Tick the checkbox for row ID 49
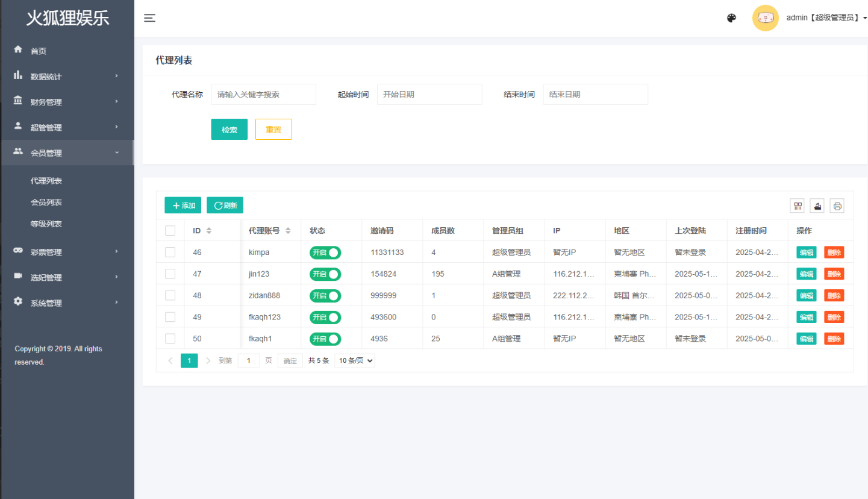 [170, 317]
